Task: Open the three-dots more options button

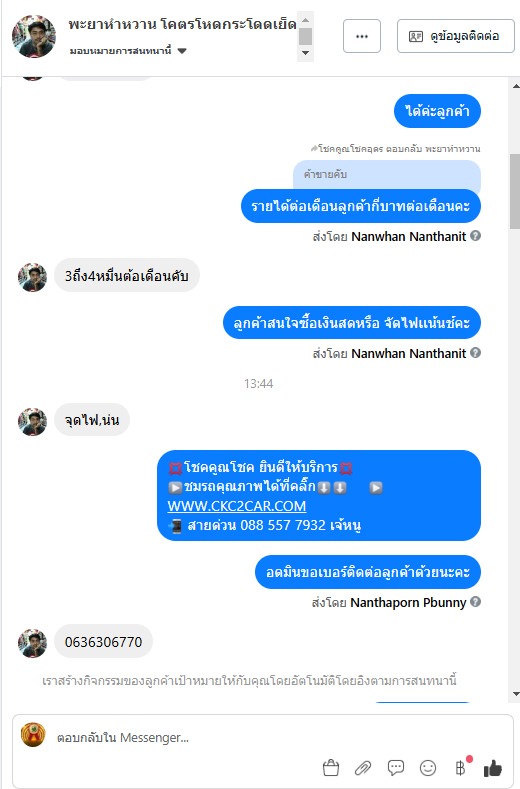Action: point(362,36)
